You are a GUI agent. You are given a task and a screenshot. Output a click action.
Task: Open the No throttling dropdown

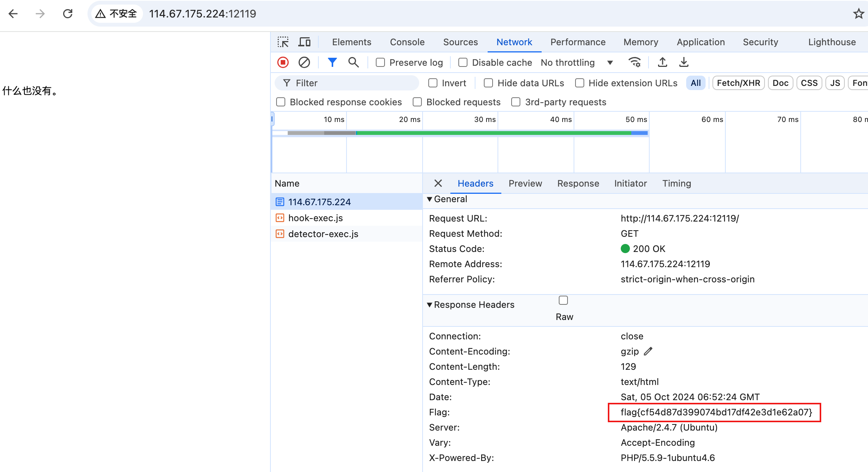pos(577,62)
